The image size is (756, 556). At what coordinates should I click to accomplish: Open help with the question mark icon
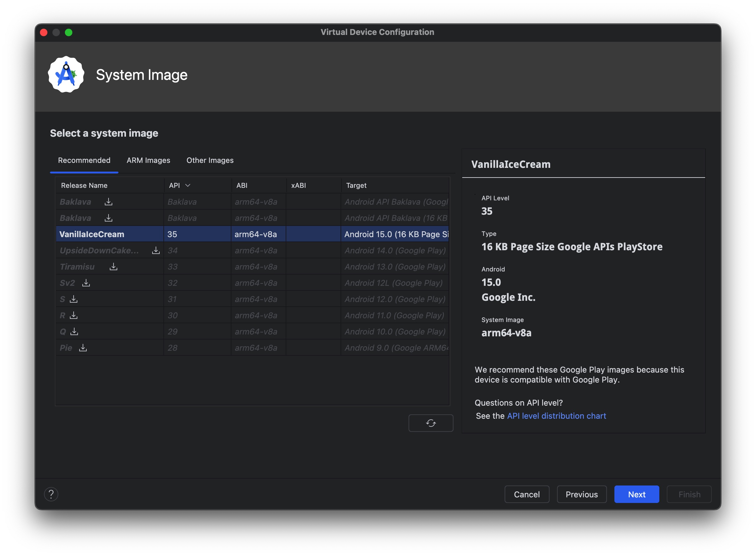coord(51,494)
